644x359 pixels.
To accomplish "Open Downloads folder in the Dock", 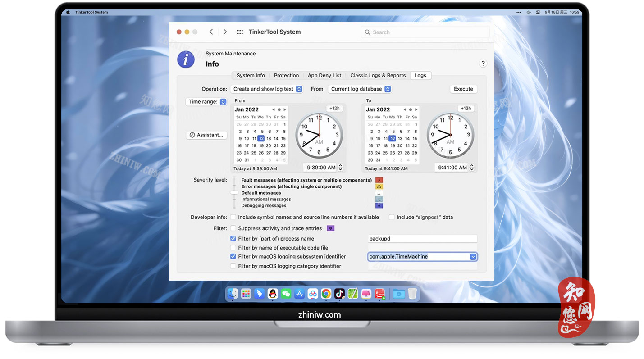I will pyautogui.click(x=398, y=294).
